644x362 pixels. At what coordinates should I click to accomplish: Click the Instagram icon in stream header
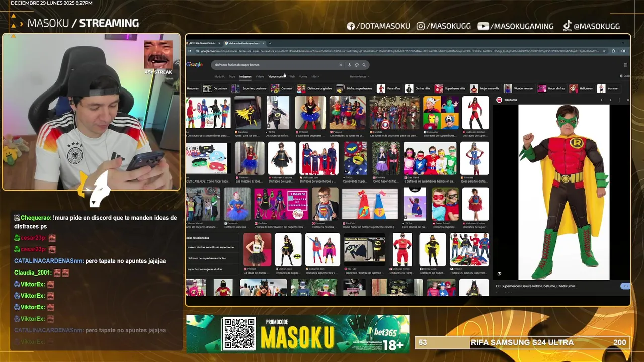(421, 26)
